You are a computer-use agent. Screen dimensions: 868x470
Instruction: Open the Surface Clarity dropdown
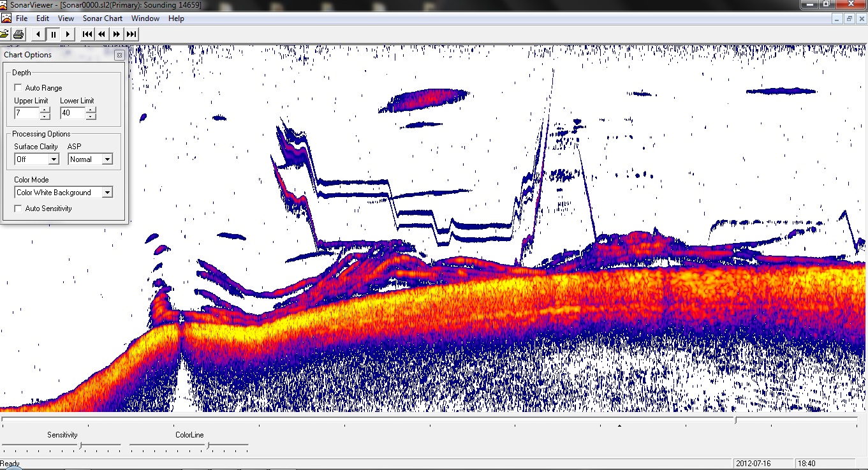54,159
